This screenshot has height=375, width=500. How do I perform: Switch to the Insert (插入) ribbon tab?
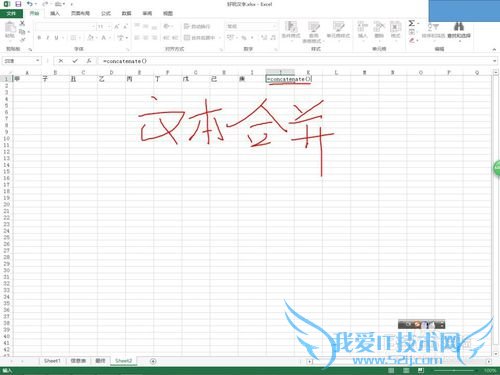[55, 13]
